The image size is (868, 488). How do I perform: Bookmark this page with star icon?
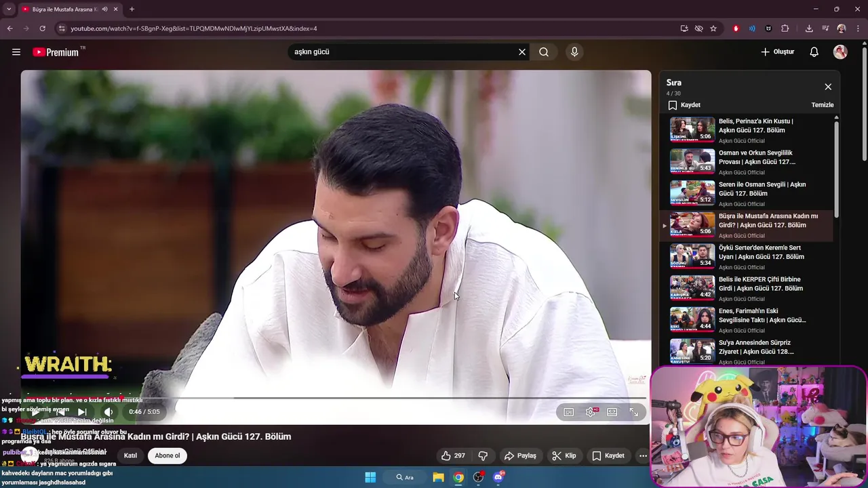click(713, 28)
